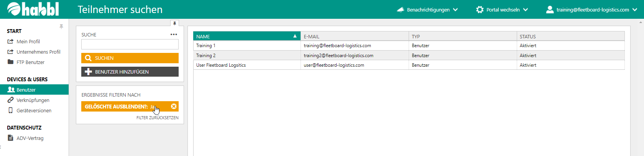Image resolution: width=644 pixels, height=156 pixels.
Task: Click into the Suche text field
Action: (130, 44)
